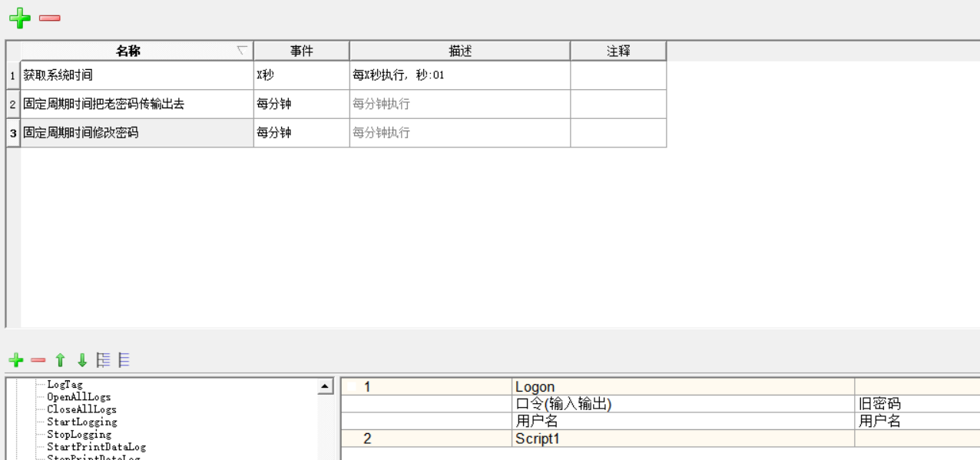Image resolution: width=980 pixels, height=460 pixels.
Task: Click the 用户名 parameter value cell
Action: pyautogui.click(x=917, y=421)
